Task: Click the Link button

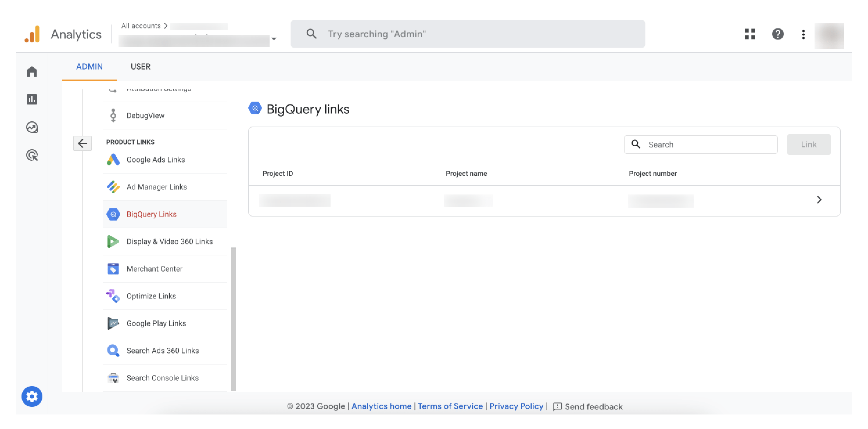Action: click(808, 144)
